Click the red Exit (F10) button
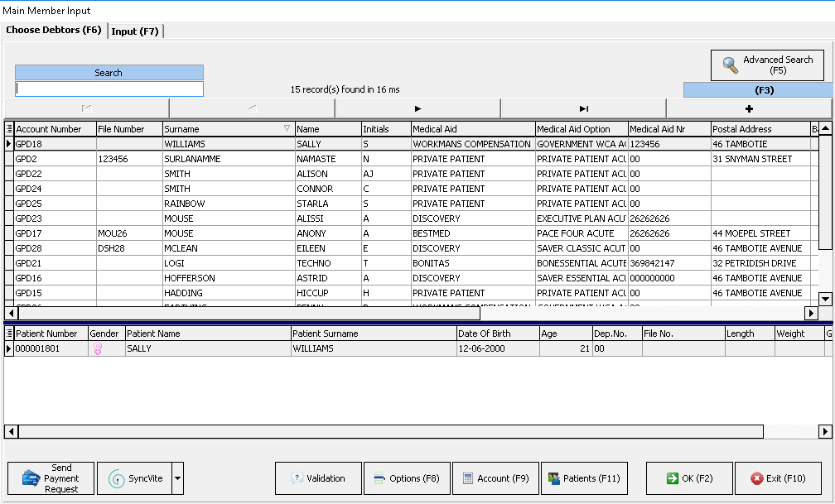Screen dimensions: 835x504 [x=778, y=478]
